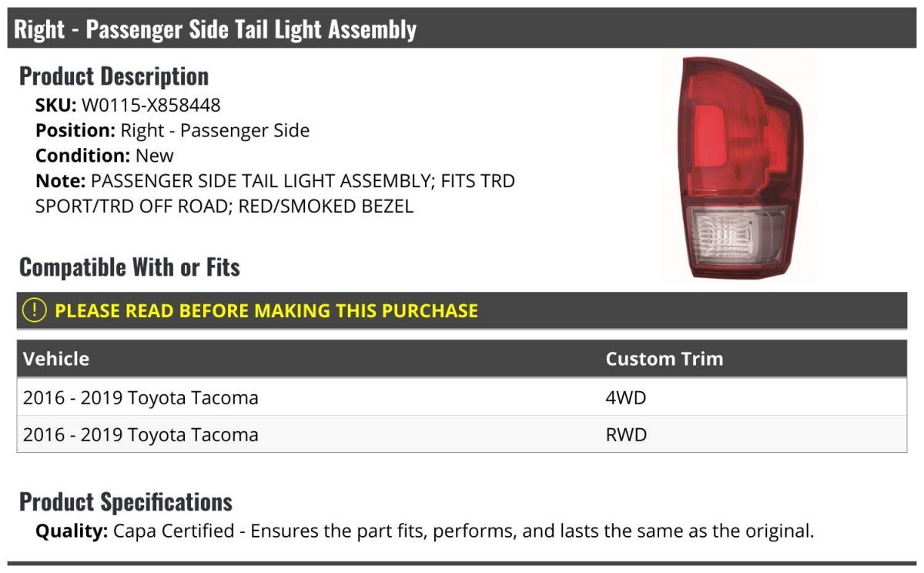This screenshot has height=573, width=924.
Task: Click the Condition: New line
Action: (105, 156)
